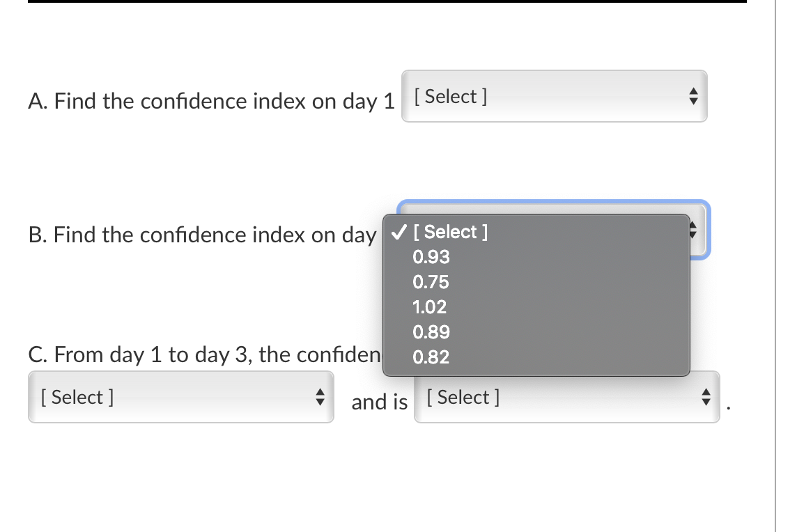Open the first dropdown in question C
Viewport: 797px width, 532px height.
[180, 397]
